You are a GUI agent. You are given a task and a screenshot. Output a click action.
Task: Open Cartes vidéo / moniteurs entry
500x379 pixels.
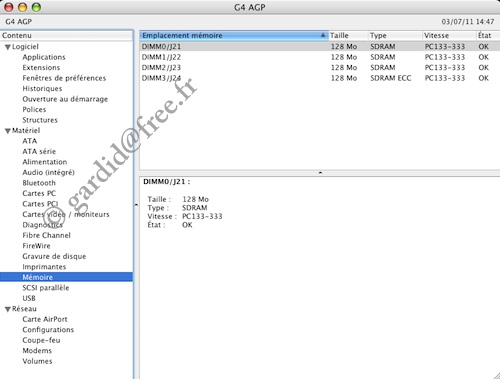(66, 214)
